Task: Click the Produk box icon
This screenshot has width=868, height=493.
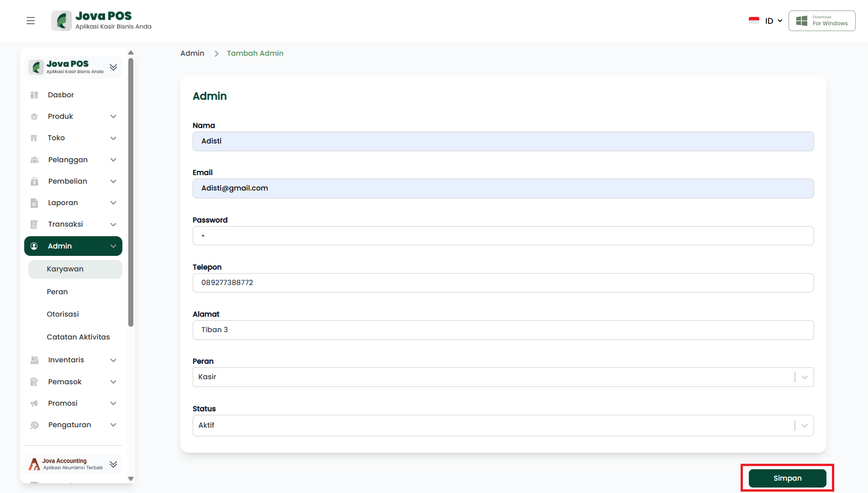Action: [34, 117]
